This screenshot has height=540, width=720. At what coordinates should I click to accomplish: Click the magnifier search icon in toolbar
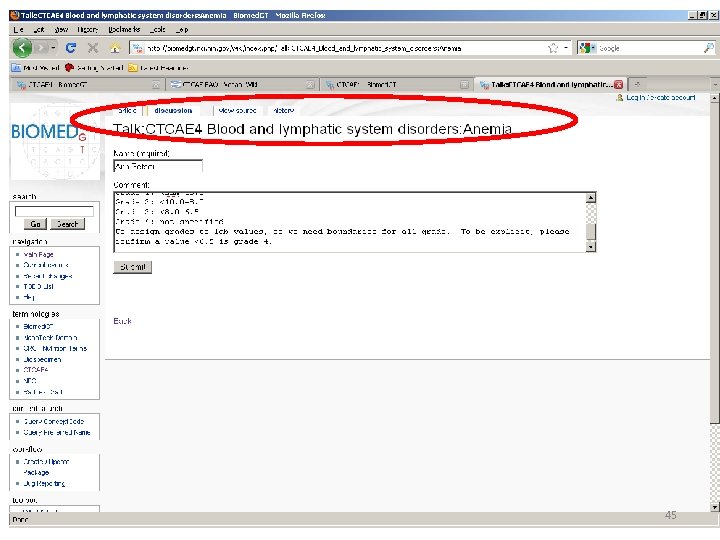click(709, 48)
